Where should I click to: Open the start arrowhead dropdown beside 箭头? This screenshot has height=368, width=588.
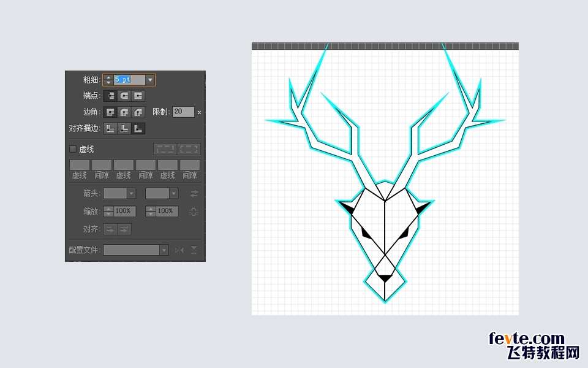coord(131,193)
